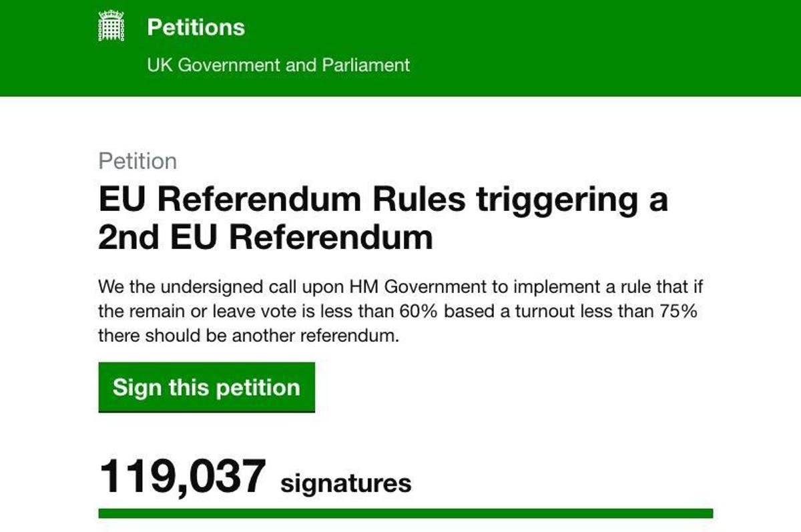This screenshot has width=801, height=532.
Task: Click the grey Petition label
Action: click(138, 162)
